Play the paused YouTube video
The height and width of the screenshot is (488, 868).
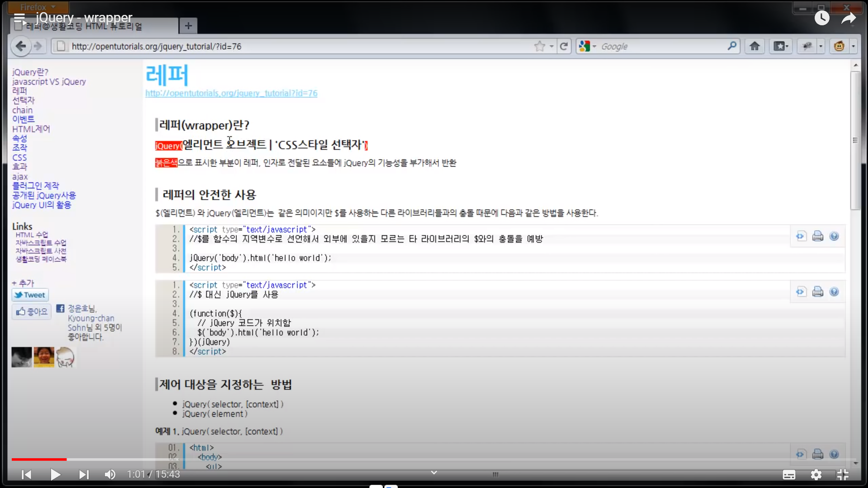pos(55,474)
